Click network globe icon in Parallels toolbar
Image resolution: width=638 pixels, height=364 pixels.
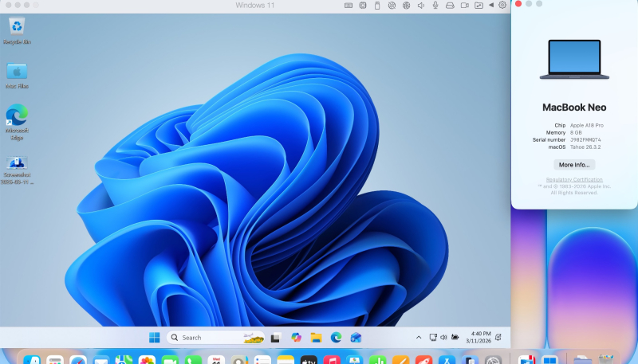pyautogui.click(x=406, y=6)
